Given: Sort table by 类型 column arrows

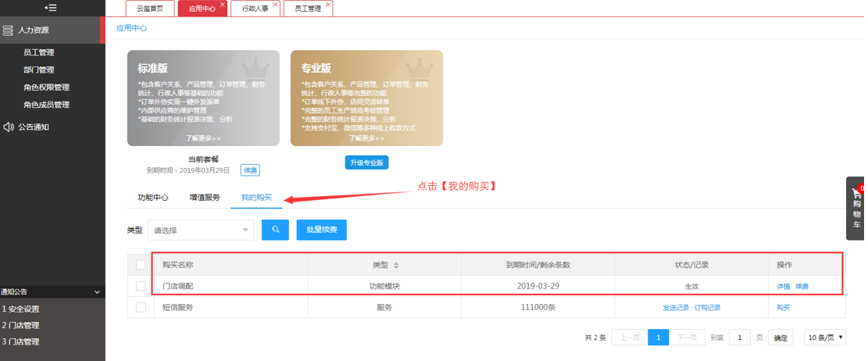Looking at the screenshot, I should pyautogui.click(x=396, y=265).
